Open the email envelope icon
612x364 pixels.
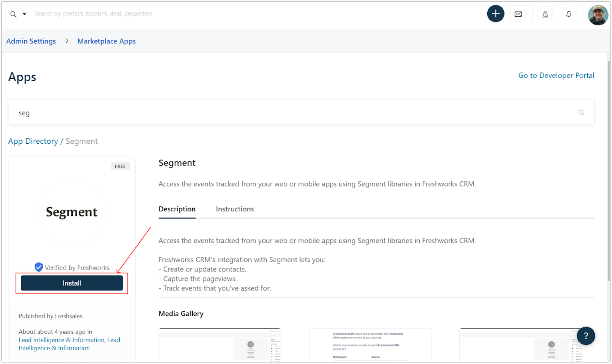(518, 14)
